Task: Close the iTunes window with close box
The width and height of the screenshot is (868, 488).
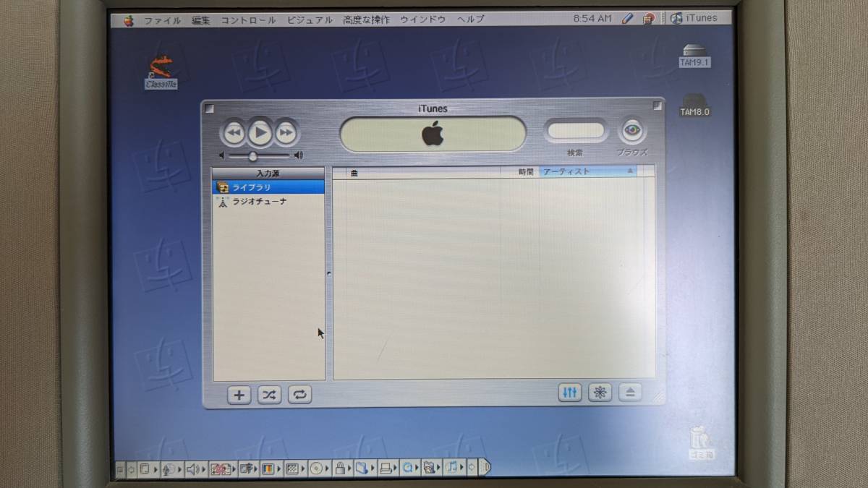Action: point(209,108)
